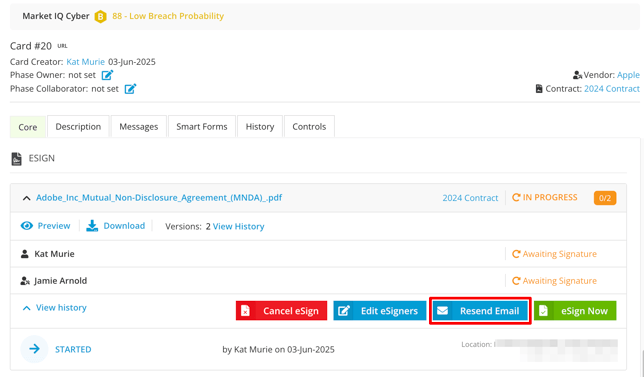The width and height of the screenshot is (644, 377).
Task: Click the eye Preview icon
Action: click(27, 226)
